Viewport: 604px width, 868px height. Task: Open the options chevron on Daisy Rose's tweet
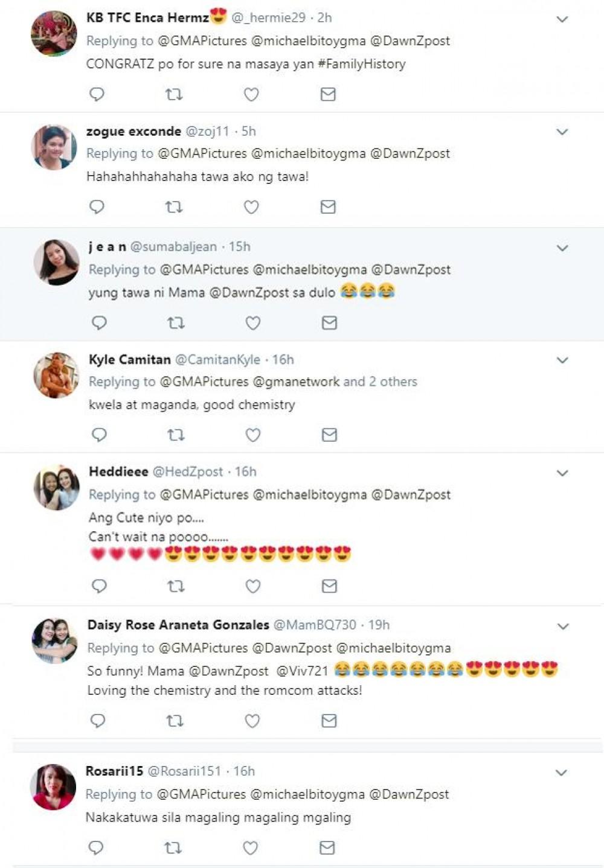tap(563, 627)
